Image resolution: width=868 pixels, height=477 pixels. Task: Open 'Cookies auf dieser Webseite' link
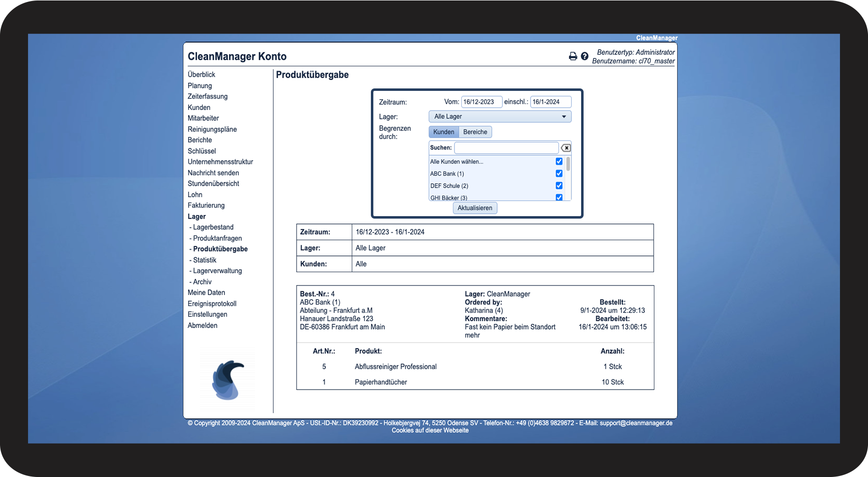(x=430, y=431)
